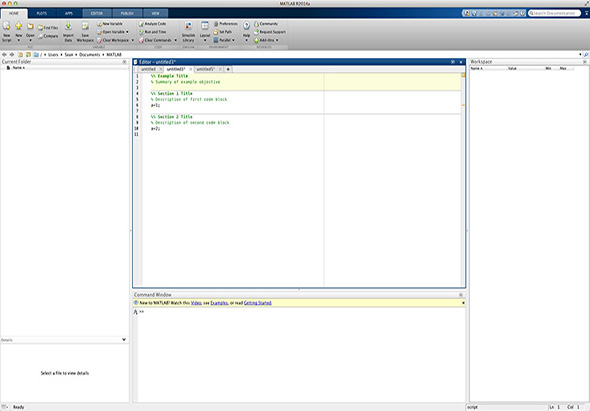Click the up one level folder icon

click(20, 55)
